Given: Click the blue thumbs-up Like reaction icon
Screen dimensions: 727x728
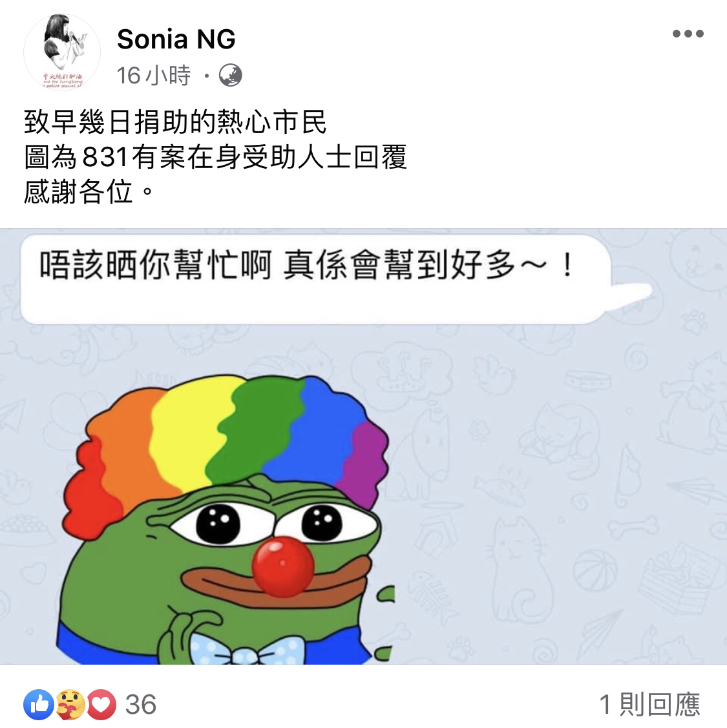Looking at the screenshot, I should coord(39,705).
